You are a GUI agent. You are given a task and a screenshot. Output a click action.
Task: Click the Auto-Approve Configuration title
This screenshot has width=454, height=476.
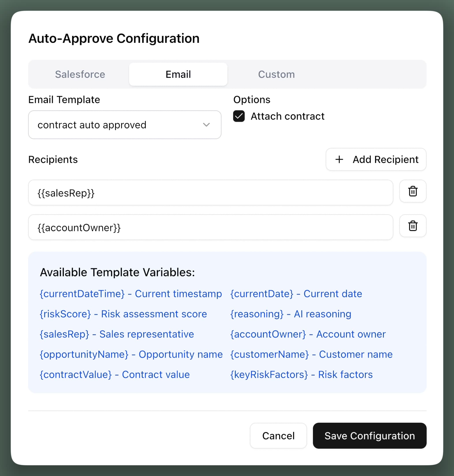tap(114, 39)
